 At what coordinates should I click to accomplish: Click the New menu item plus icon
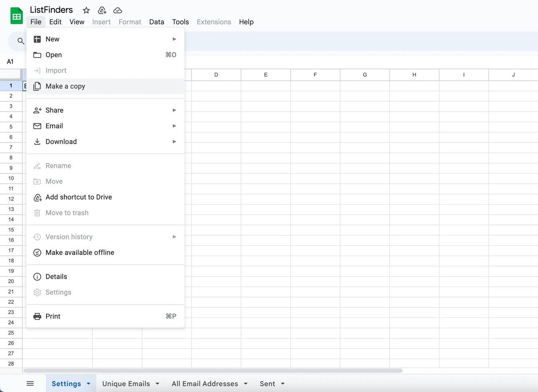(37, 39)
